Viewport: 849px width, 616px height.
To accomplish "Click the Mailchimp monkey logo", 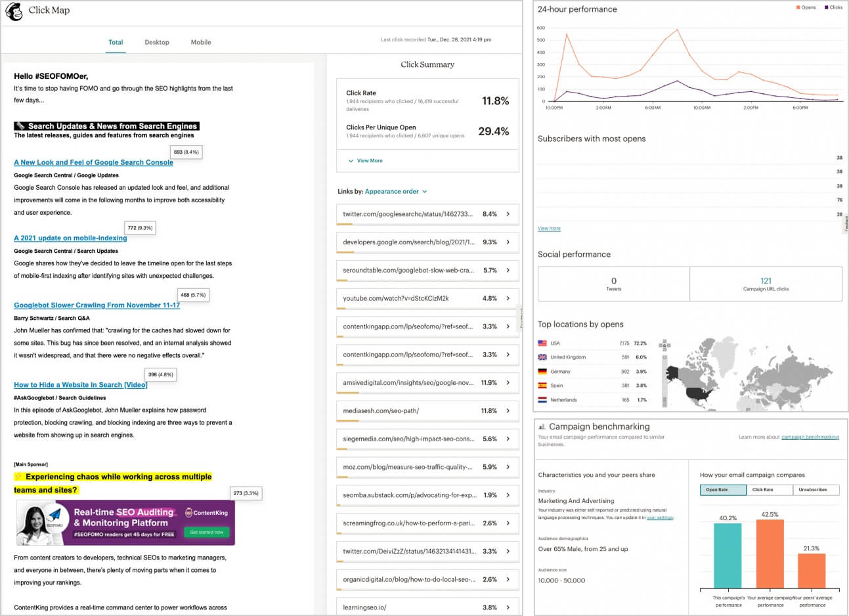I will click(14, 11).
